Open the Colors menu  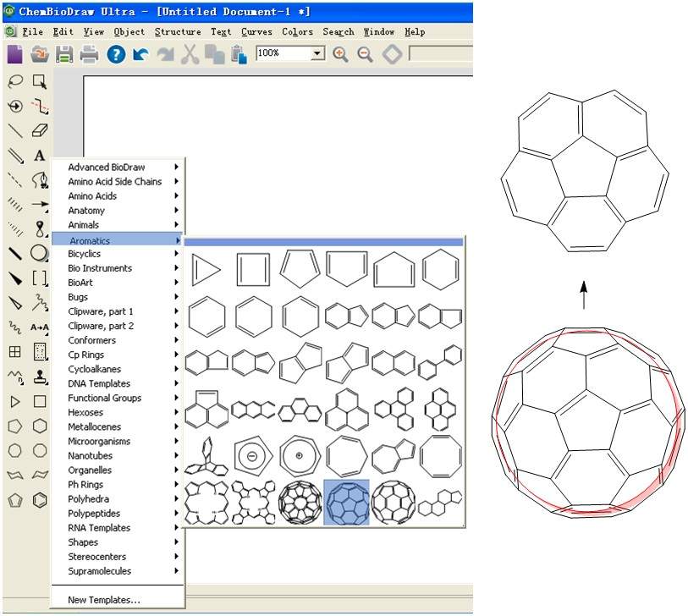[298, 31]
